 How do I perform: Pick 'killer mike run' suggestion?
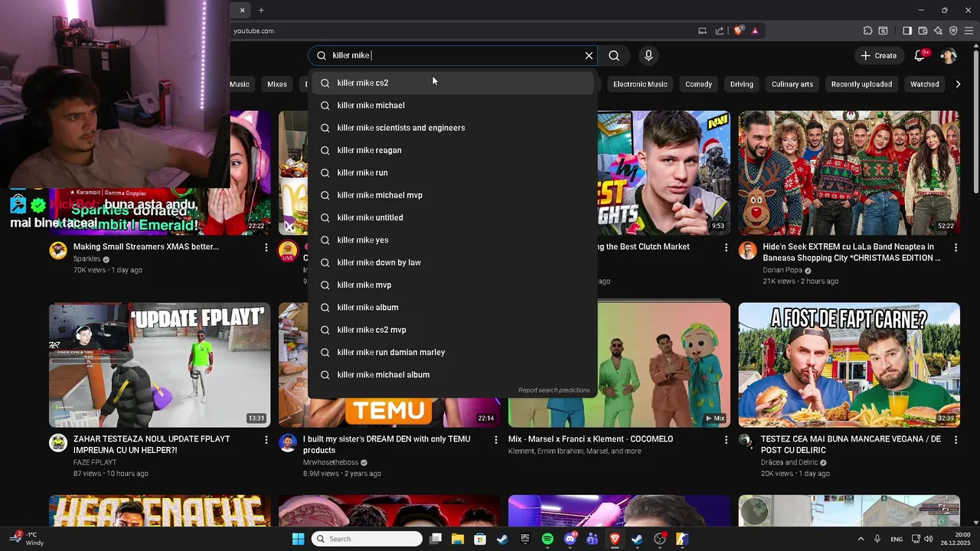pyautogui.click(x=452, y=172)
